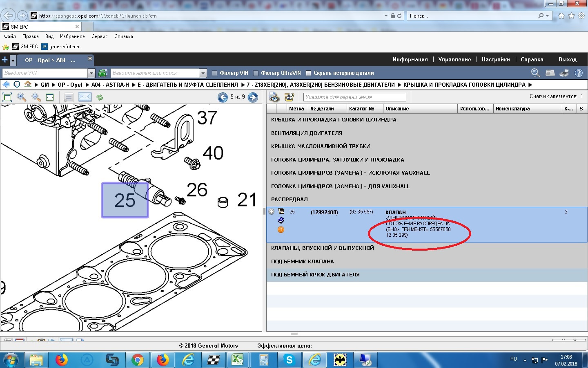
Task: Open the Сервис menu
Action: (x=100, y=36)
